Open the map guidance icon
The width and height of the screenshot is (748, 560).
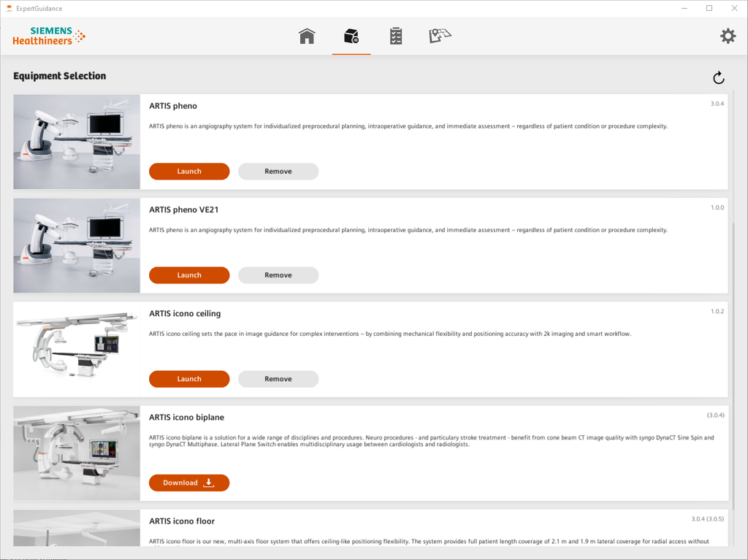coord(440,36)
